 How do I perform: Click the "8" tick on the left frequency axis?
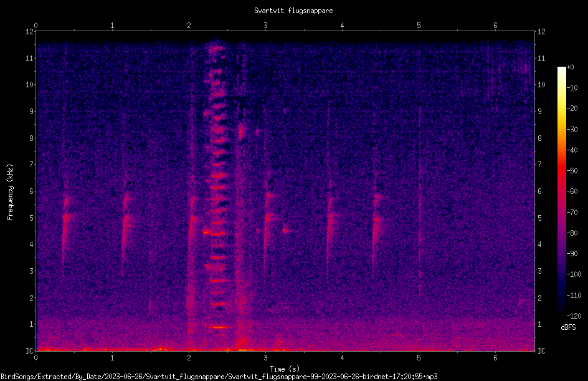tap(32, 138)
